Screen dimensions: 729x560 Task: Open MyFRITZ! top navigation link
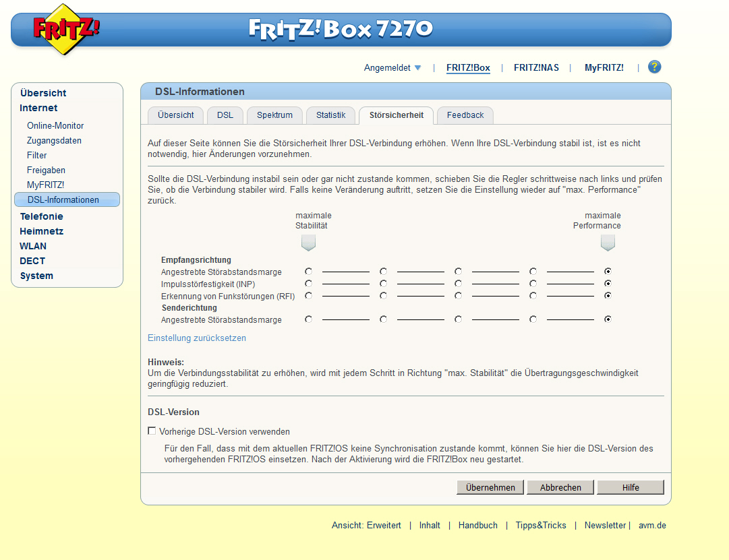[x=604, y=68]
